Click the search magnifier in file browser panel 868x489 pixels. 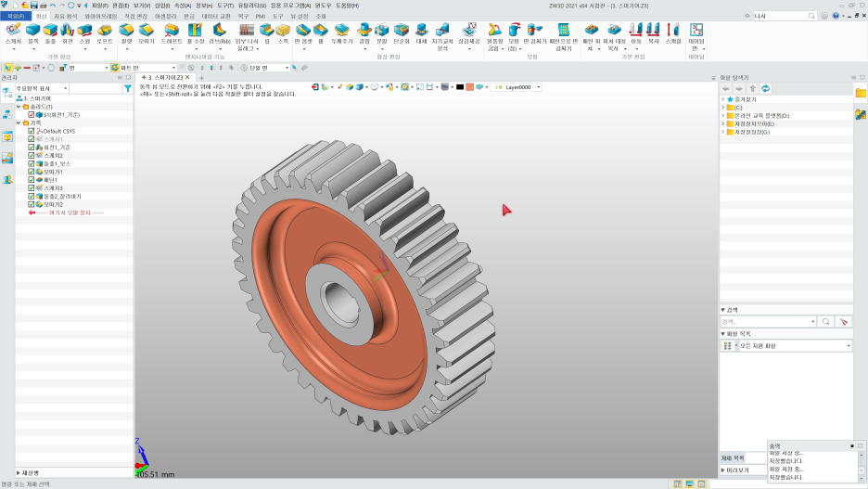pos(825,321)
